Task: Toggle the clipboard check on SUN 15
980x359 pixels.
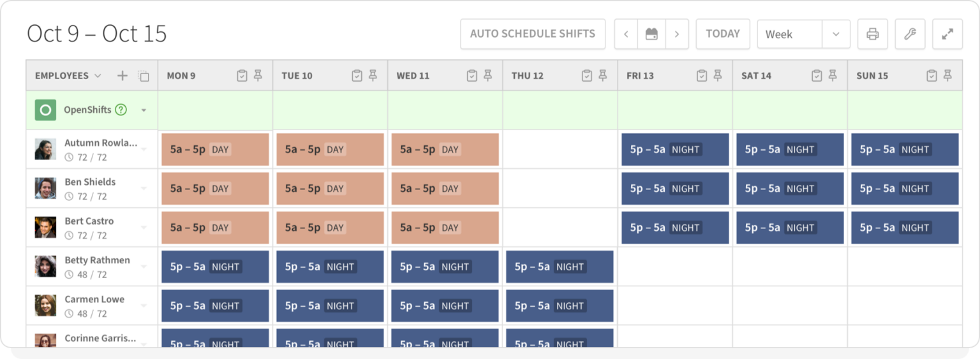Action: tap(932, 76)
